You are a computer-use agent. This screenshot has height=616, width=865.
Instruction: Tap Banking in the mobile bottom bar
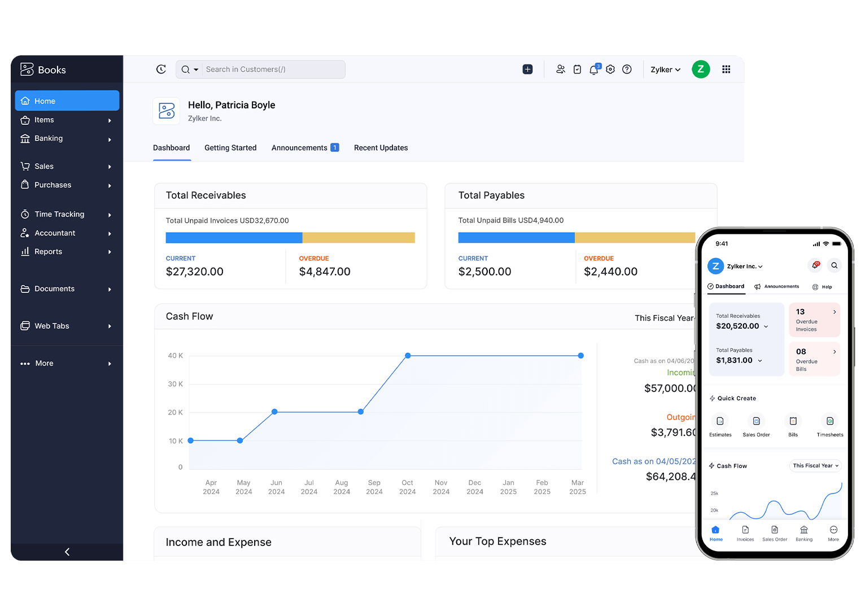[803, 533]
